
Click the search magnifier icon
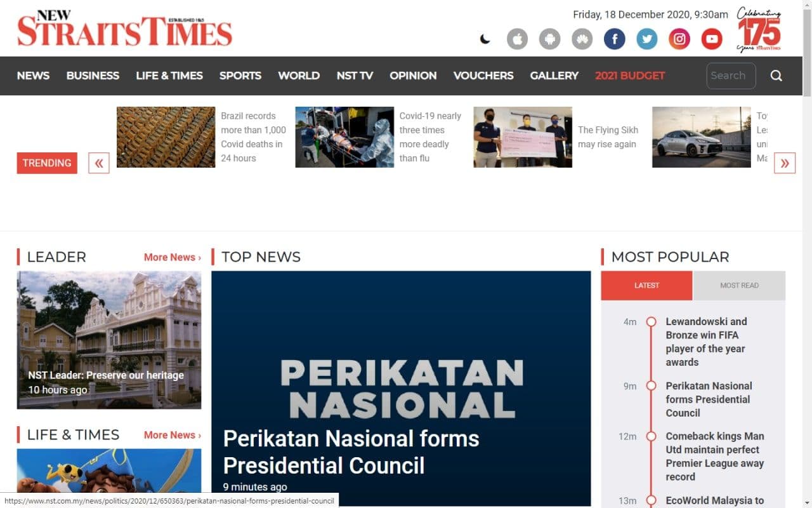(776, 76)
